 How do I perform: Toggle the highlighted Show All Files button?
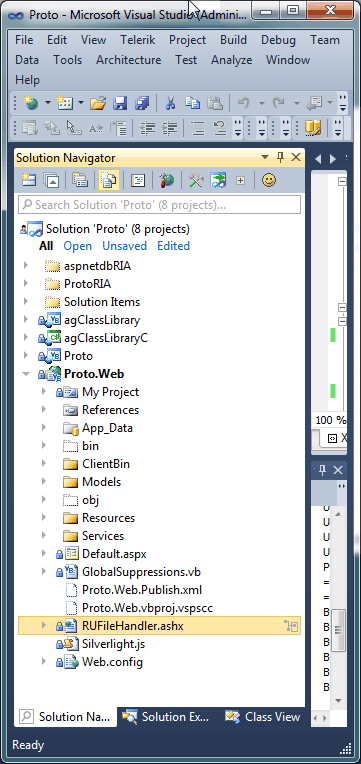[109, 180]
